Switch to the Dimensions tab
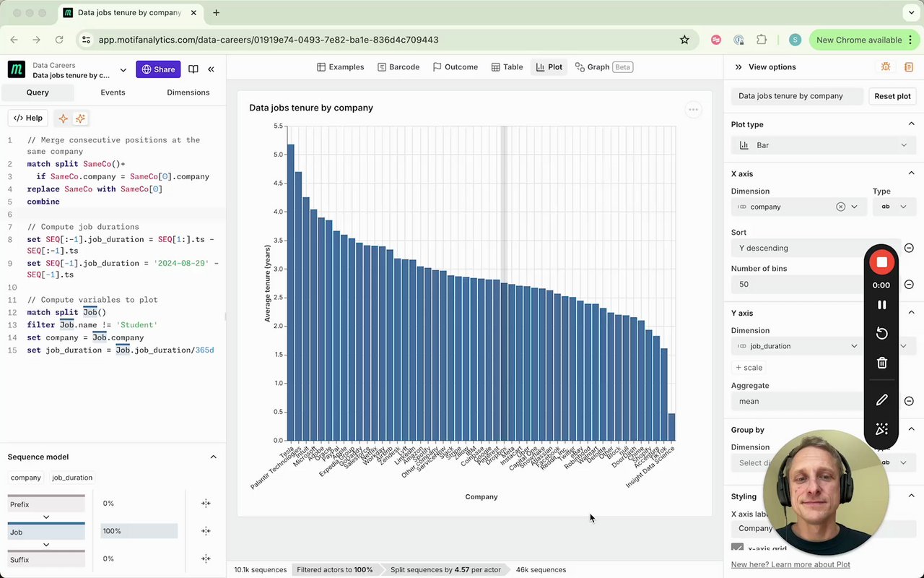The width and height of the screenshot is (924, 578). tap(188, 92)
